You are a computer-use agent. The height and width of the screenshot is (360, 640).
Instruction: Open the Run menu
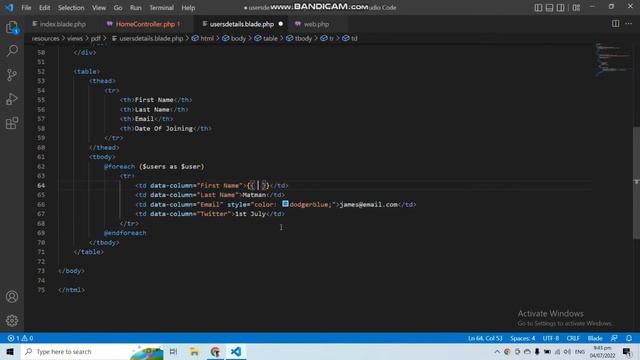(136, 8)
